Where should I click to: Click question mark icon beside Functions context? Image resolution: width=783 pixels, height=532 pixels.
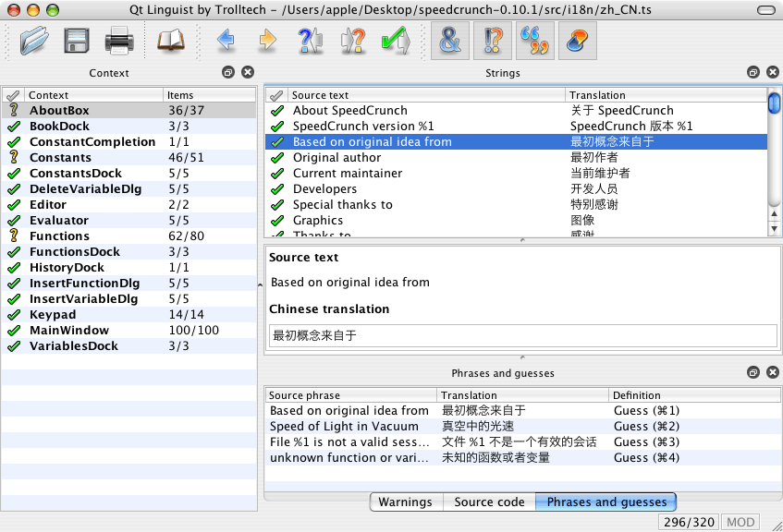coord(14,236)
